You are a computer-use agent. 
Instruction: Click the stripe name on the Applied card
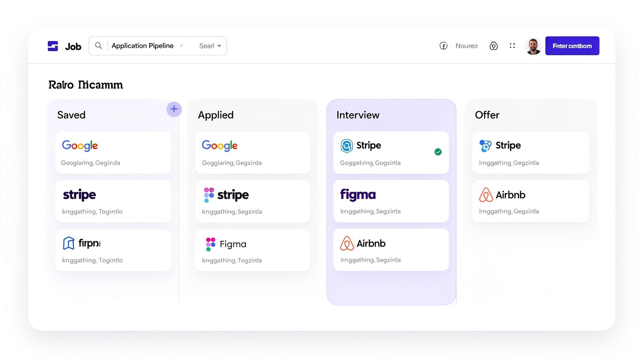pyautogui.click(x=233, y=195)
